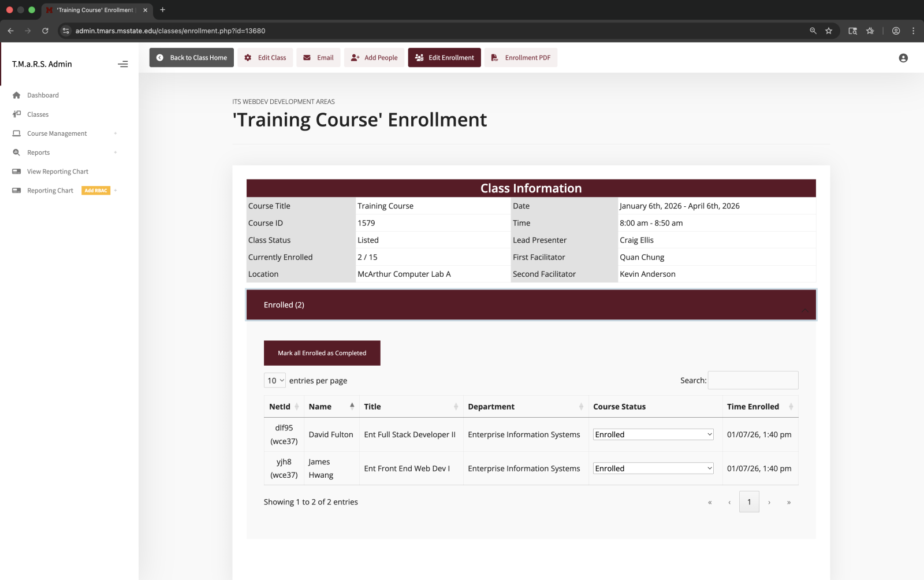Select the Email toolbar icon
Image resolution: width=924 pixels, height=580 pixels.
click(x=307, y=57)
